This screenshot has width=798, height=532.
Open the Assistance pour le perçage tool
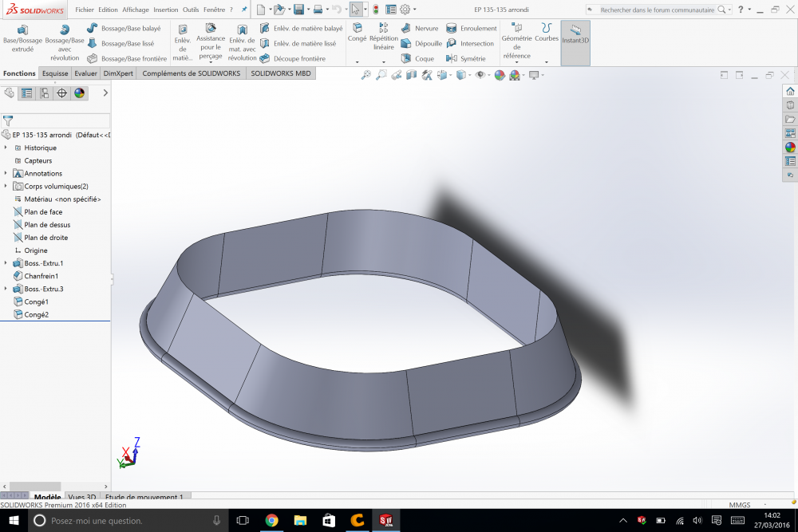tap(211, 41)
